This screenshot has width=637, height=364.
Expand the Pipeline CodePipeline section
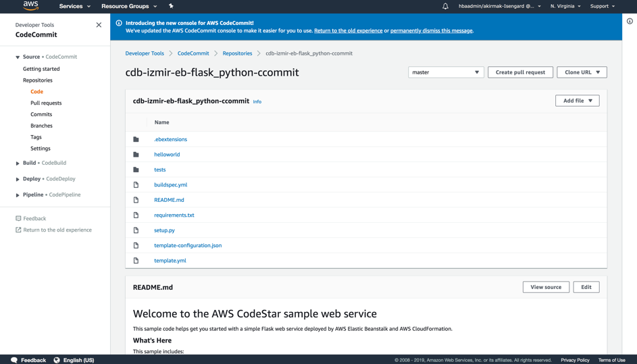[x=18, y=195]
